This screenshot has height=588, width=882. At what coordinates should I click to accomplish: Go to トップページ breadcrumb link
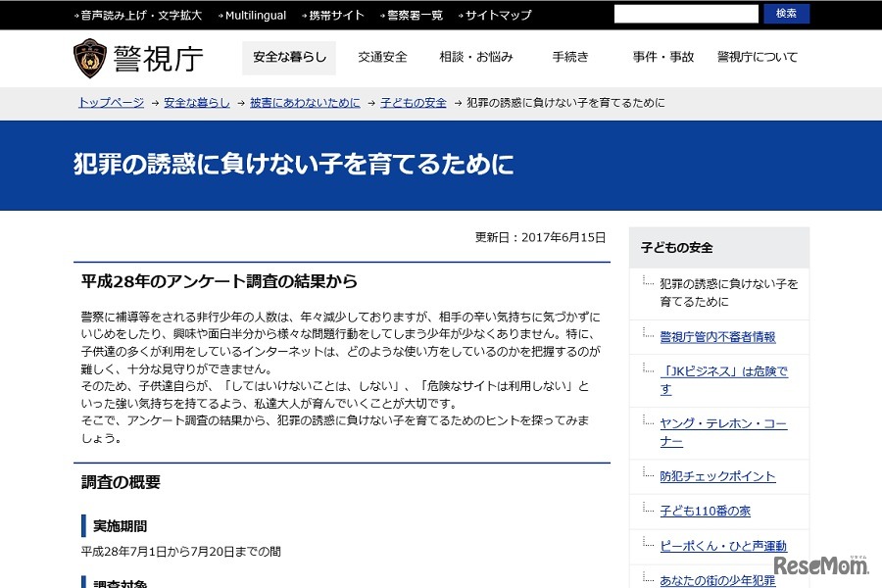(x=111, y=103)
